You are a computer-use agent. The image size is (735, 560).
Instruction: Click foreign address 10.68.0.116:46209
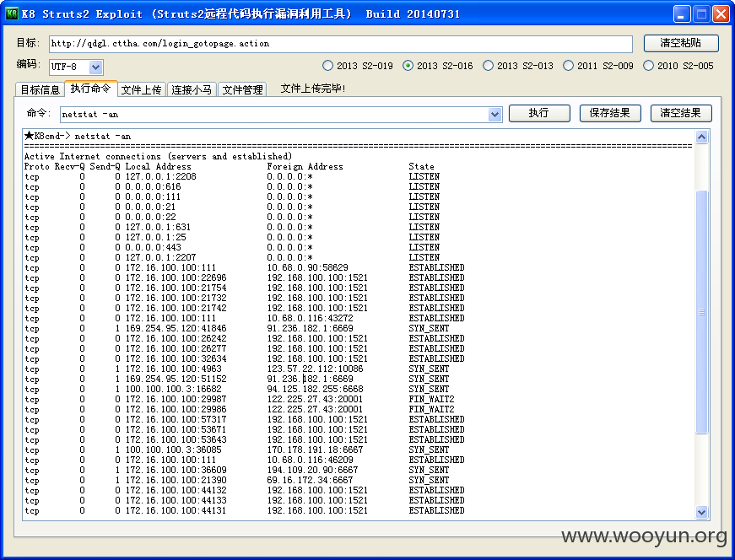310,460
